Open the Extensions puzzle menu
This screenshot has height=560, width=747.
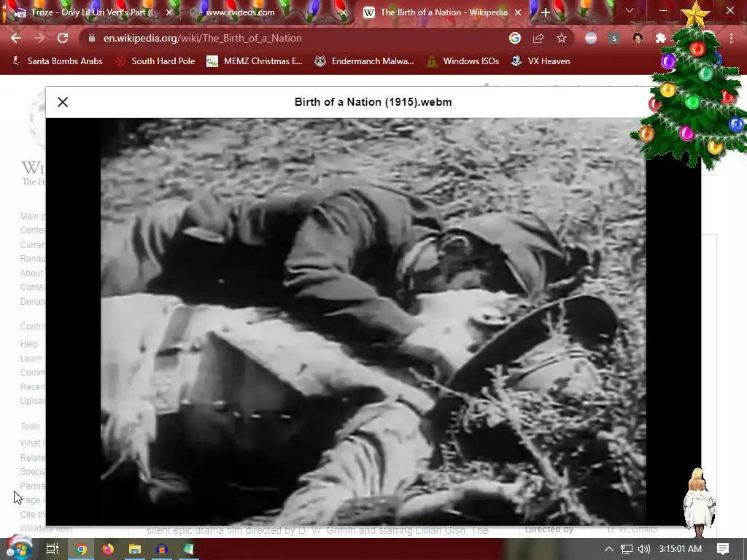[660, 38]
